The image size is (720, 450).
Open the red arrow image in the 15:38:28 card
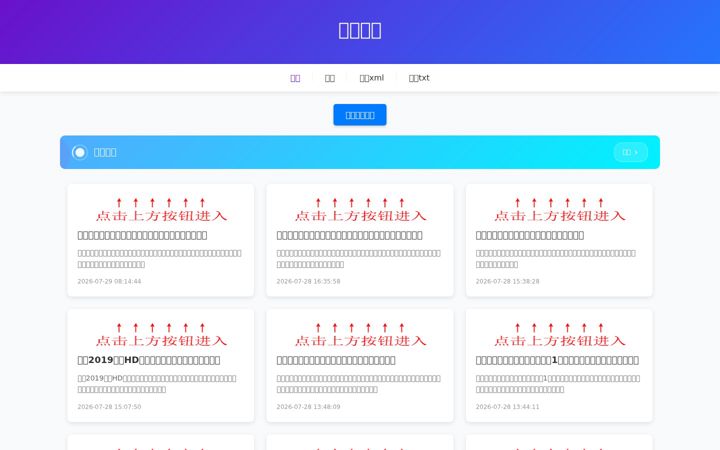(x=559, y=210)
